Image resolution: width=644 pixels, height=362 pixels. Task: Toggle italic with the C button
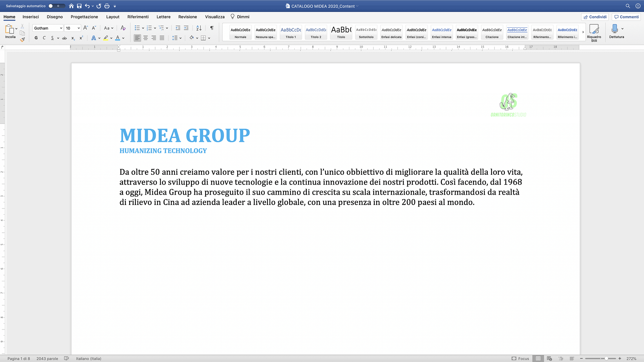[x=44, y=38]
